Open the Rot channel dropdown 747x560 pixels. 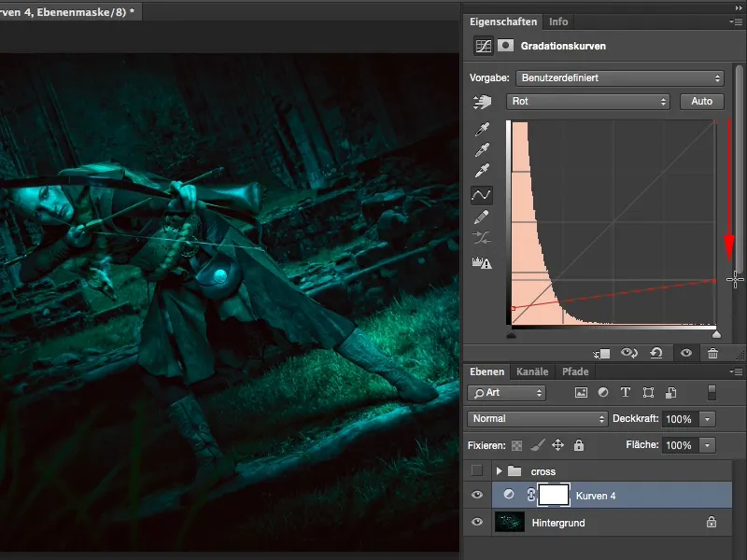click(588, 102)
